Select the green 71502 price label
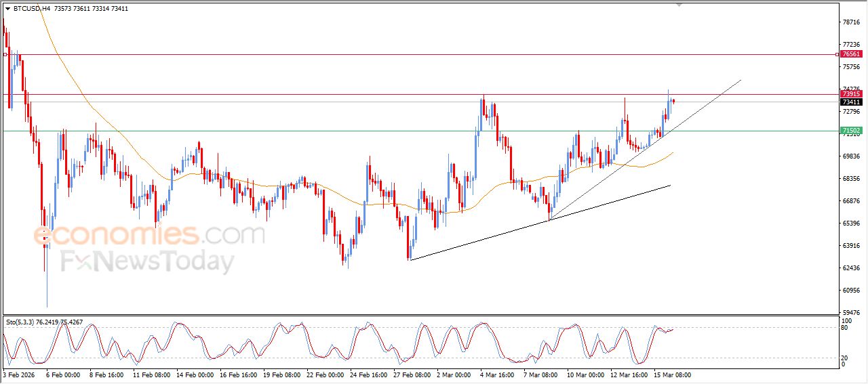868x384 pixels. [x=850, y=131]
